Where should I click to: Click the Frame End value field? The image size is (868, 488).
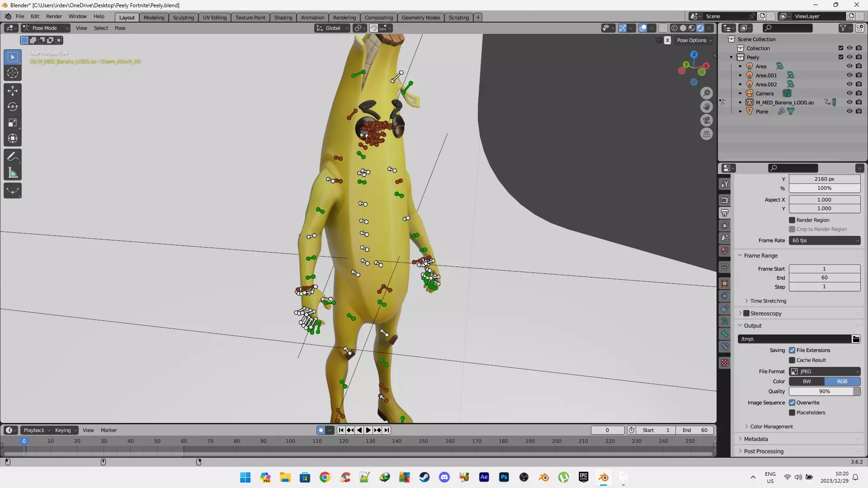825,277
